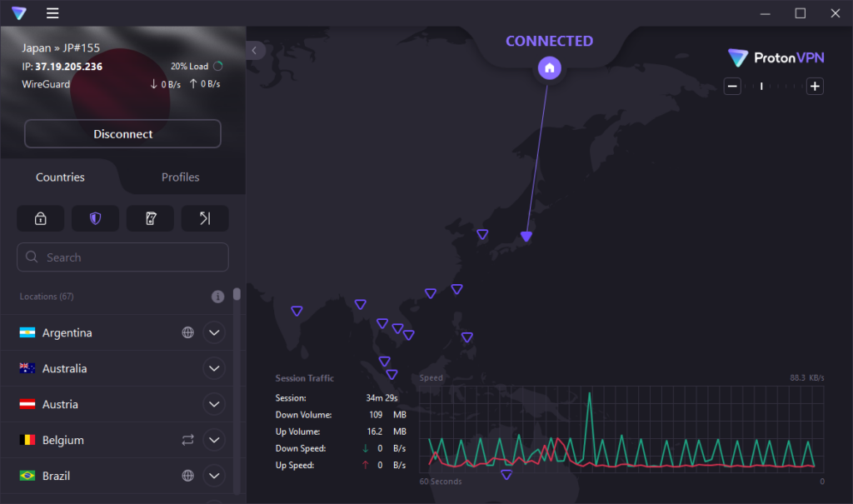
Task: Expand the Austria server list
Action: [x=214, y=404]
